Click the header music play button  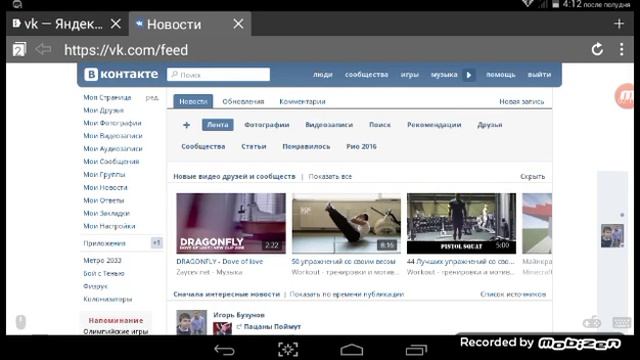click(x=469, y=75)
